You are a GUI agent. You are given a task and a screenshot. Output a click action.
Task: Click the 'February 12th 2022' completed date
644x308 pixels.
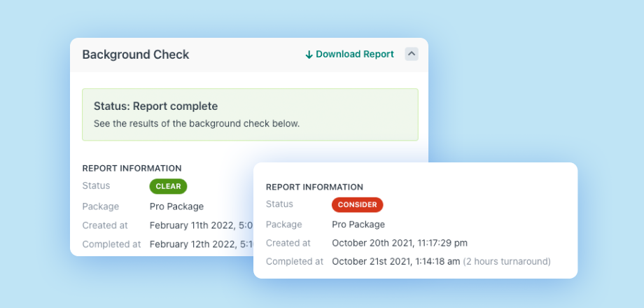point(202,244)
